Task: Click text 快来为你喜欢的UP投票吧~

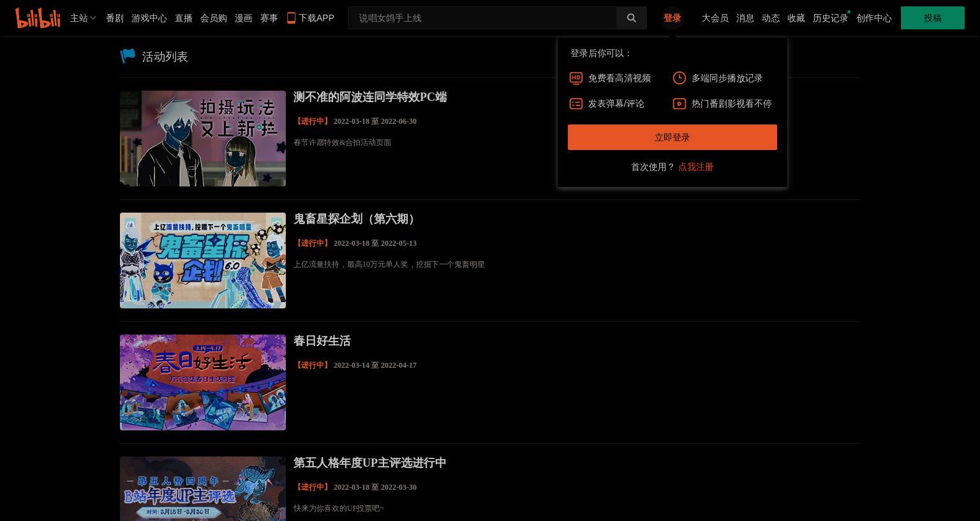Action: (x=339, y=508)
